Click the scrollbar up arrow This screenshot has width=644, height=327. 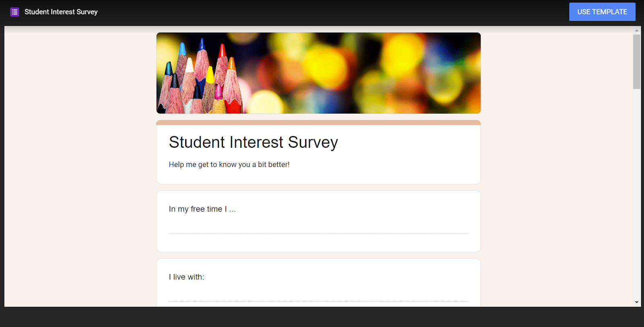636,30
